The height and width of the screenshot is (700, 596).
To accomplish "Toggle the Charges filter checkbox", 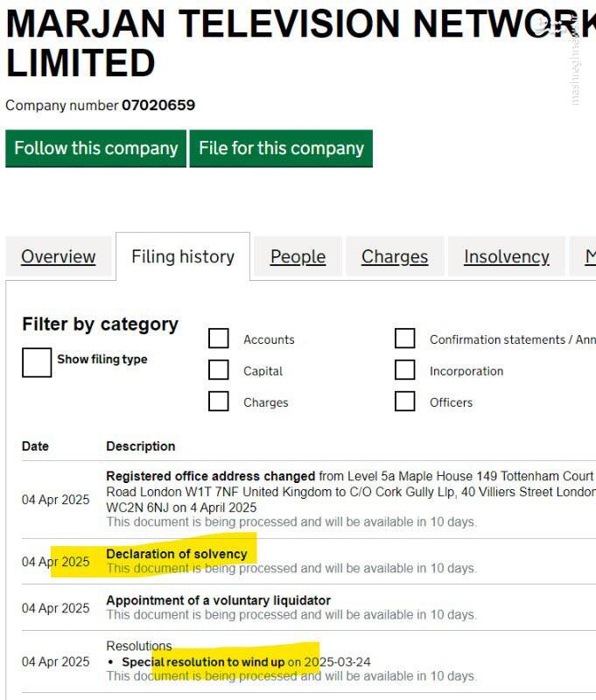I will tap(219, 402).
